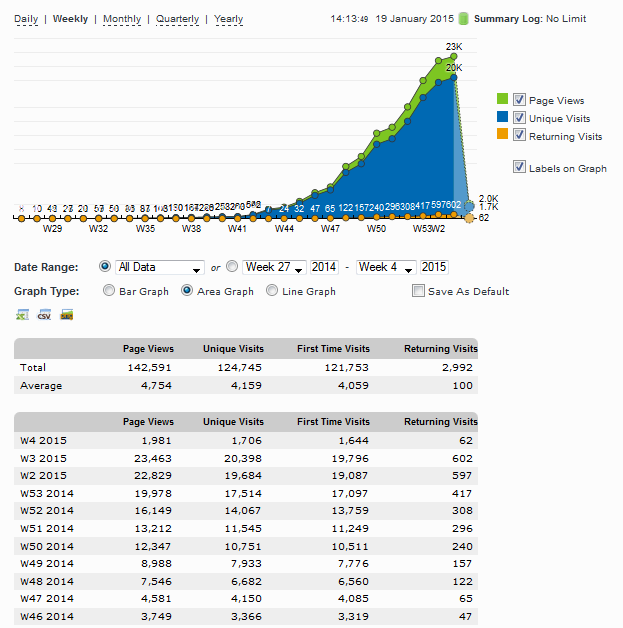This screenshot has width=623, height=628.
Task: Open the Week 4 end week dropdown
Action: click(x=386, y=267)
